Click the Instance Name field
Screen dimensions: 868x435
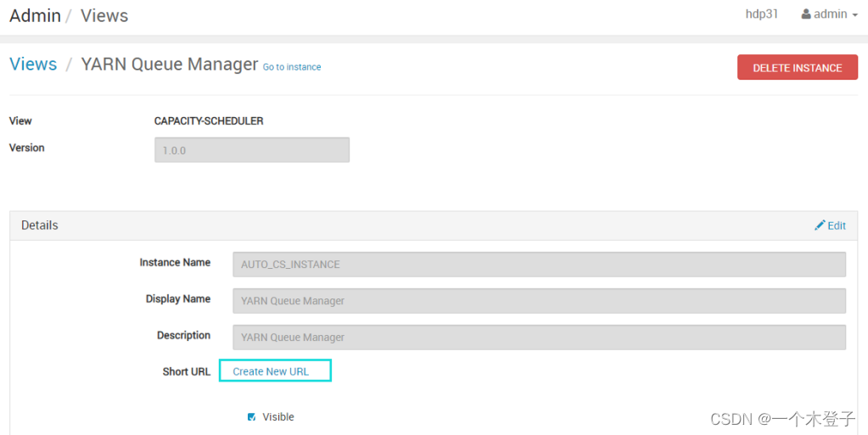(539, 265)
